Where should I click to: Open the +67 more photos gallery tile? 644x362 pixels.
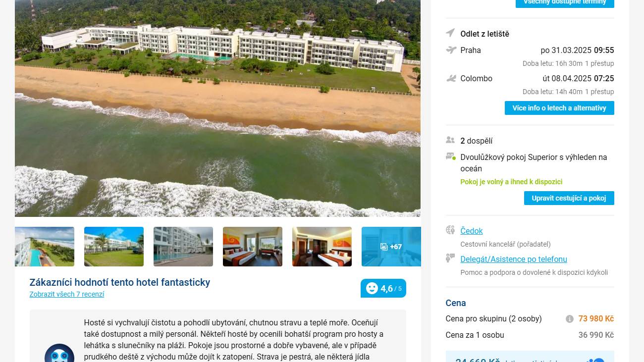point(391,247)
